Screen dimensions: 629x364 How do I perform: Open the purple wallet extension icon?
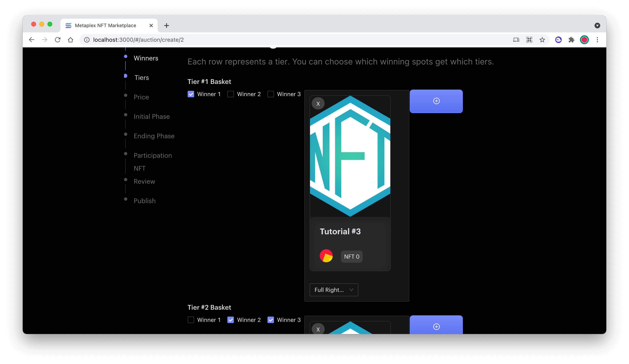(558, 40)
